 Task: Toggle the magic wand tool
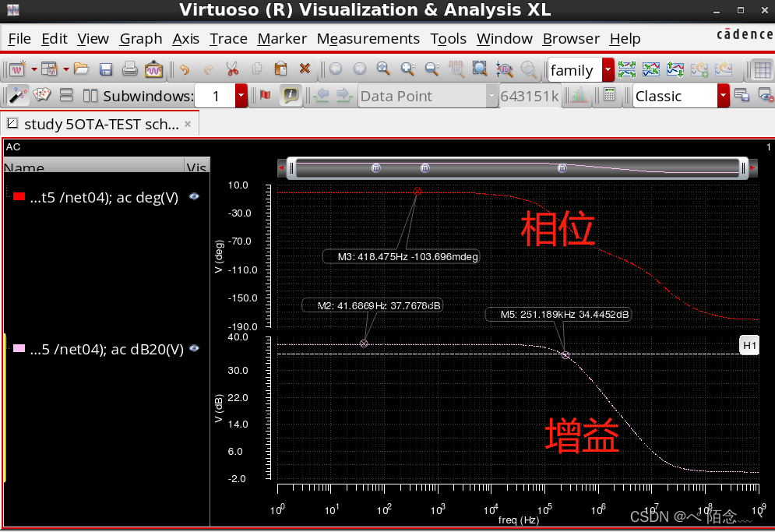click(x=18, y=95)
